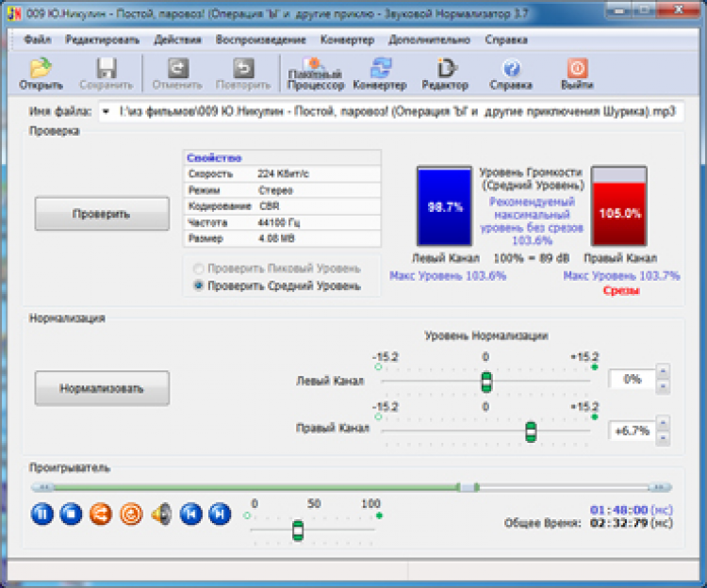Jump to next track with blue skip-forward button
Viewport: 707px width, 588px height.
(x=220, y=514)
